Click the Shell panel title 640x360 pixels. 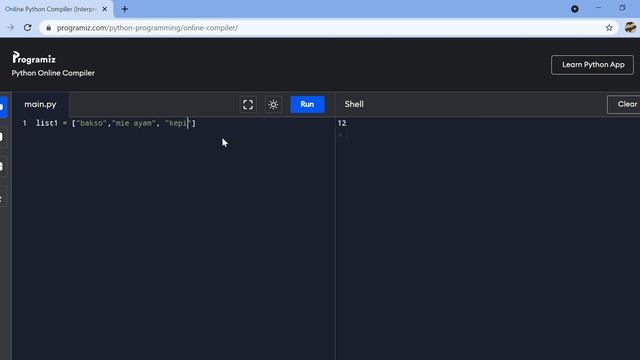[x=354, y=104]
